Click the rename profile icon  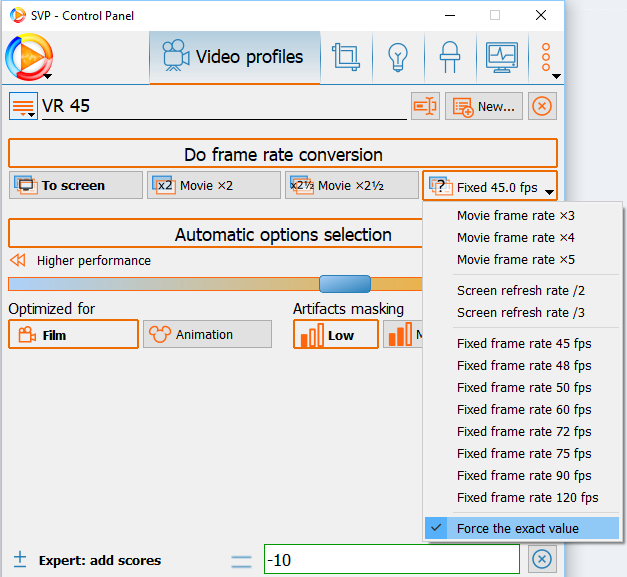[x=424, y=107]
